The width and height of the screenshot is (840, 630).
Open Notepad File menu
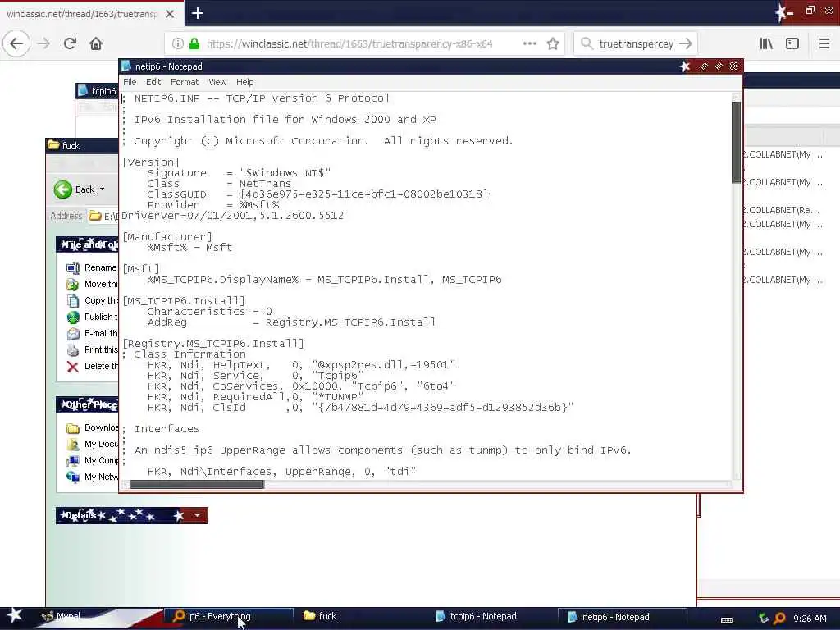click(x=130, y=82)
